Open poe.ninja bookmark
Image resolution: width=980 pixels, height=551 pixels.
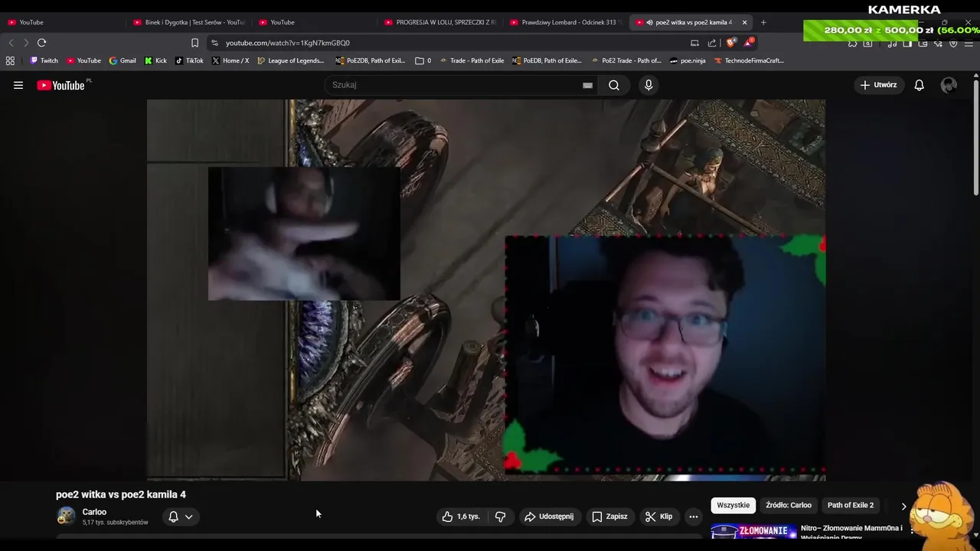pyautogui.click(x=688, y=60)
